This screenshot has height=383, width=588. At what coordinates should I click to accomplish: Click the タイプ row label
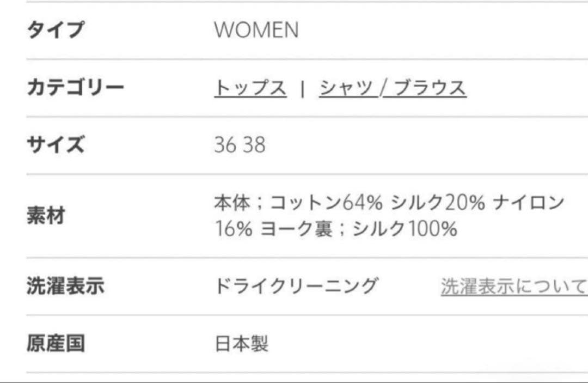pyautogui.click(x=56, y=30)
